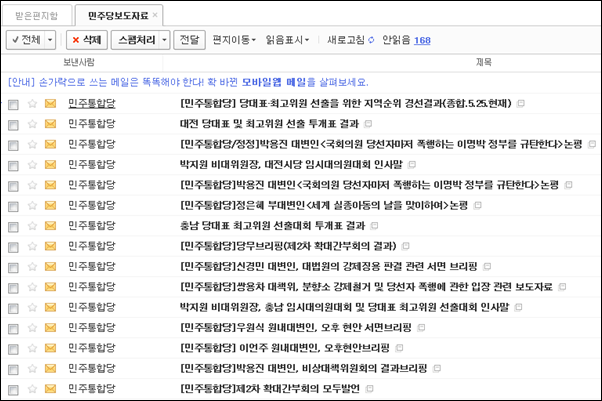Open new-window icon after 우원식 원내대변인 서면브리핑
Image resolution: width=602 pixels, height=401 pixels.
point(421,327)
